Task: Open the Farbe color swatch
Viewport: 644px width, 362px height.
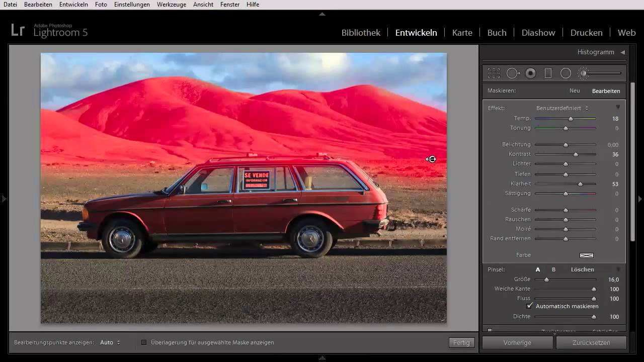Action: (587, 255)
